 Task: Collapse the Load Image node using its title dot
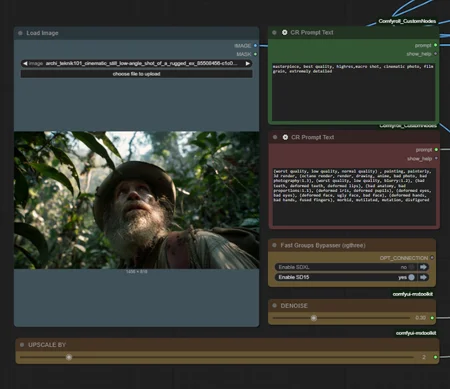tap(20, 33)
